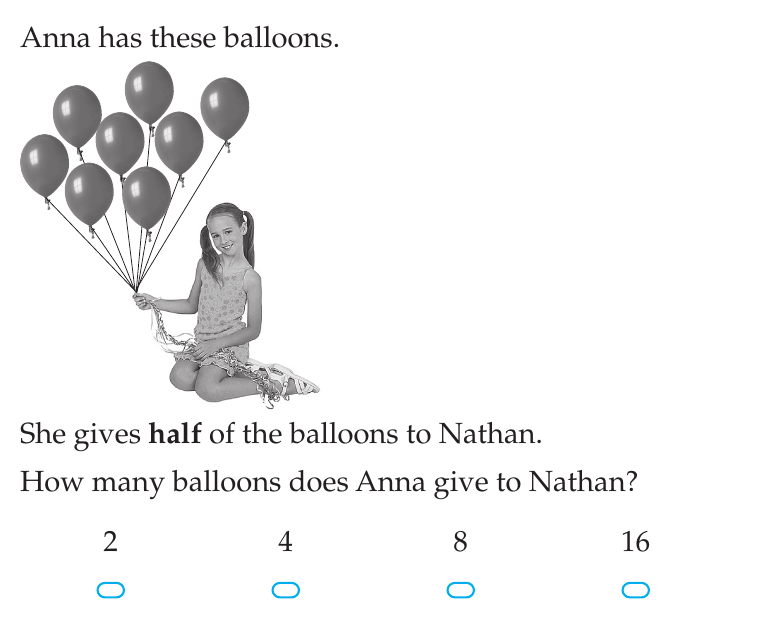Click the far-left balloon in the bunch

coord(44,166)
